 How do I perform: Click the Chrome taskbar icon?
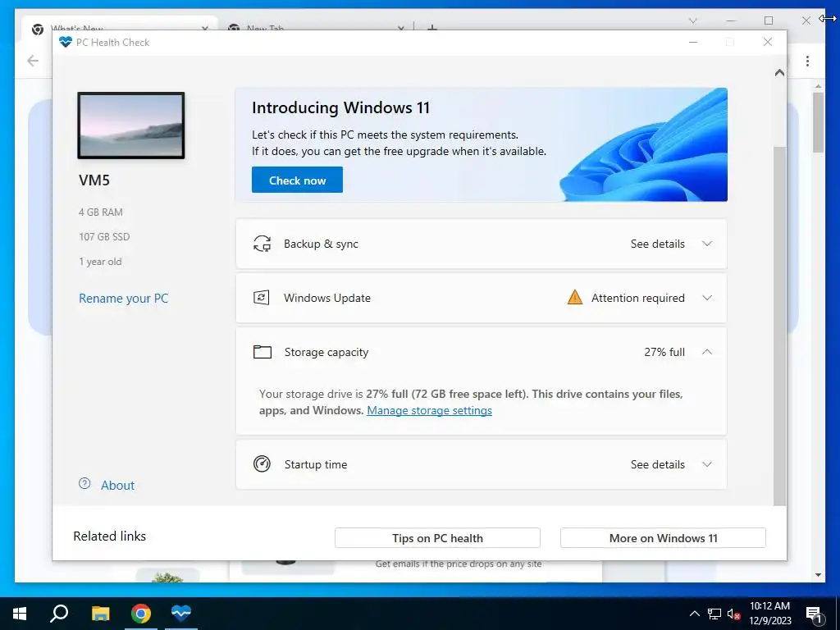(x=141, y=614)
